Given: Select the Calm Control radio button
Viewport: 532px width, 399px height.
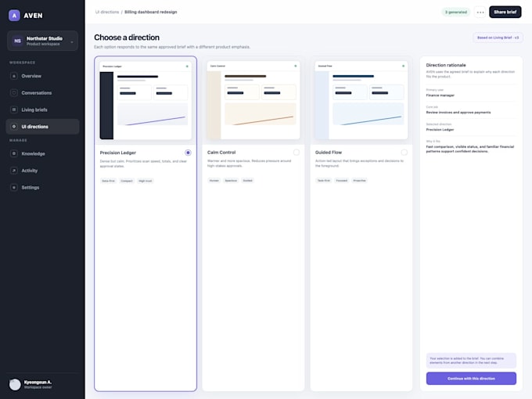Looking at the screenshot, I should [297, 153].
